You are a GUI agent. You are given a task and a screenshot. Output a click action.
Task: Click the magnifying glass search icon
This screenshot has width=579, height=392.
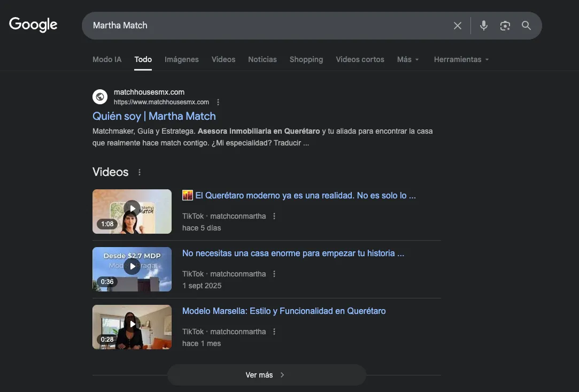(x=527, y=26)
